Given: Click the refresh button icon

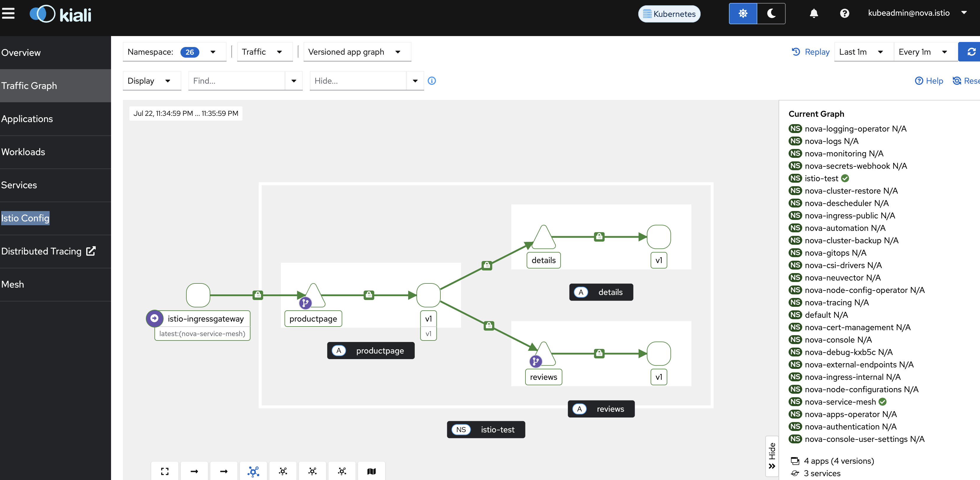Looking at the screenshot, I should pos(971,52).
